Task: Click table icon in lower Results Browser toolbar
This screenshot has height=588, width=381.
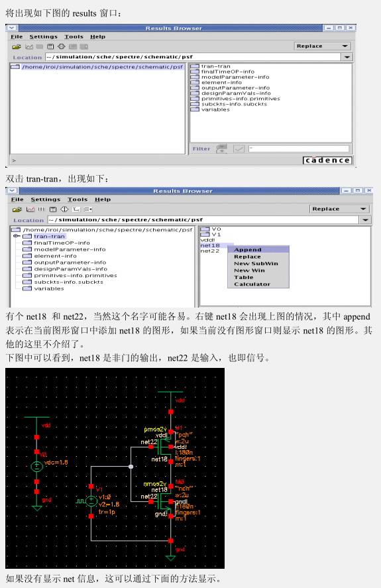Action: (x=53, y=209)
